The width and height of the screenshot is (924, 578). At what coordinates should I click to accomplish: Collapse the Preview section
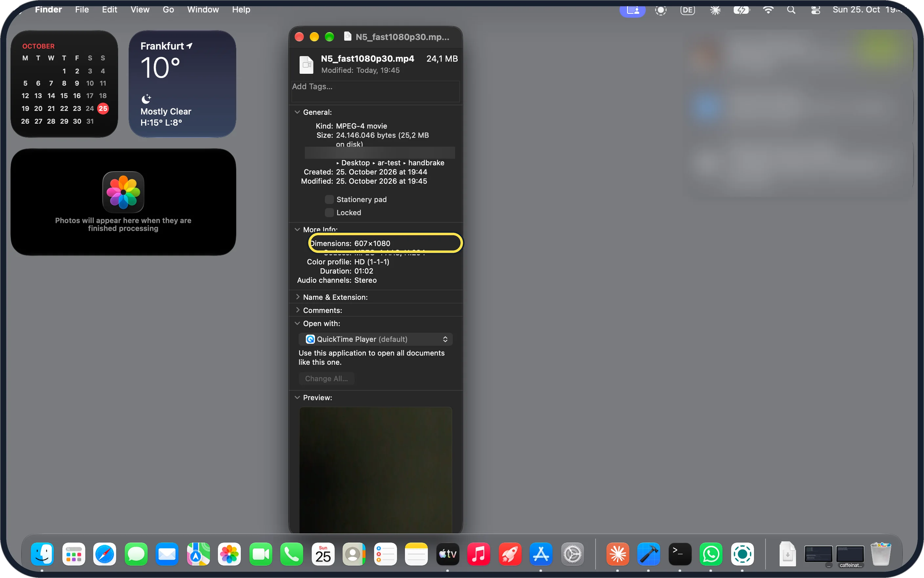(x=297, y=397)
